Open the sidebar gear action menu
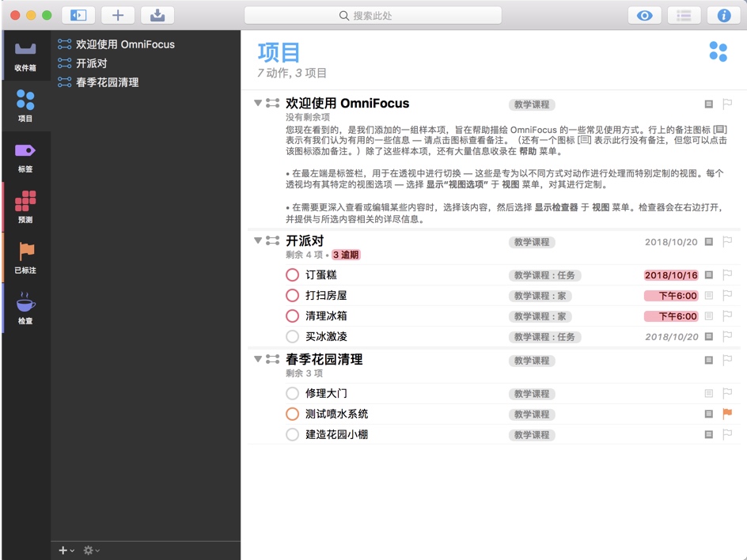 91,550
